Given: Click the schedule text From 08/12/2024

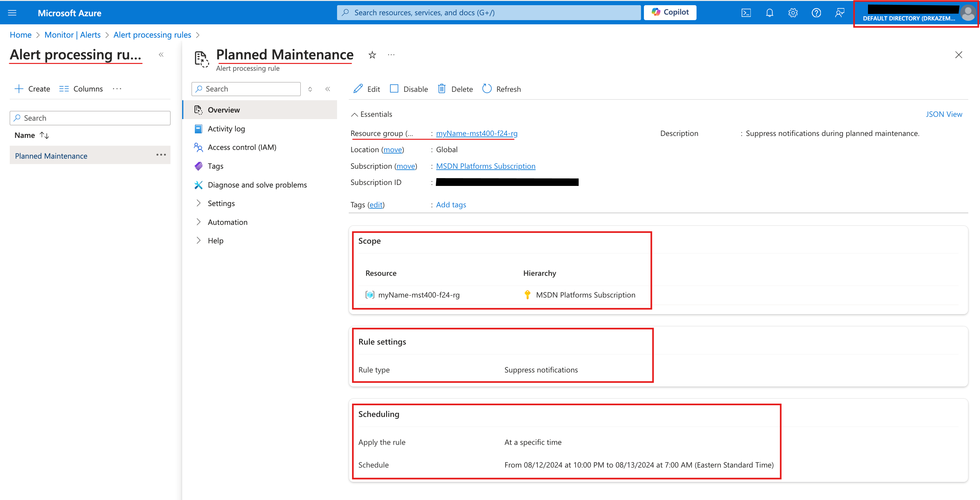Looking at the screenshot, I should click(x=639, y=465).
